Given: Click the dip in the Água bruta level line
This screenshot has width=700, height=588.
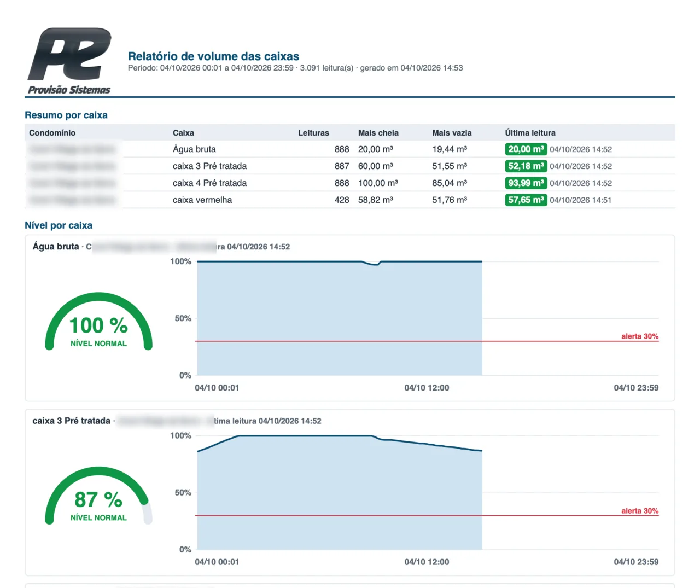Looking at the screenshot, I should [374, 264].
